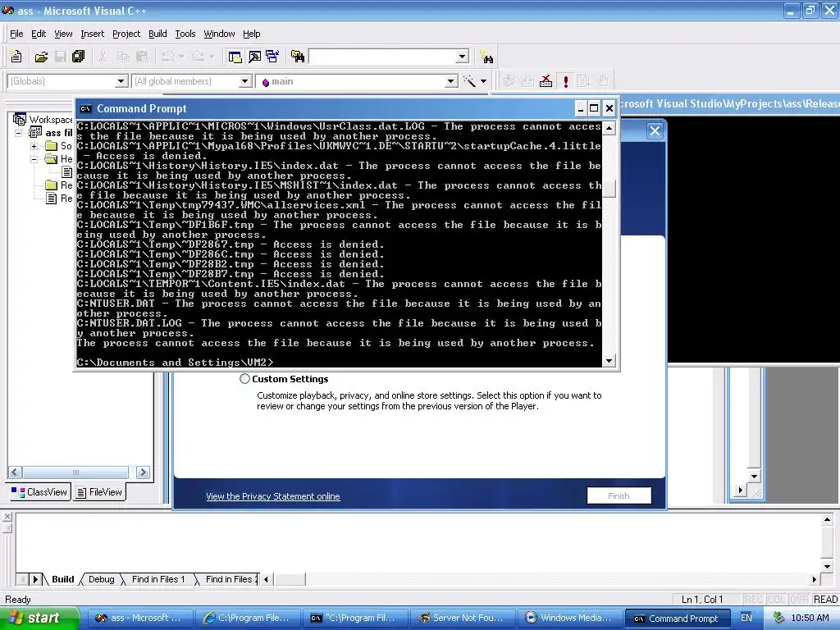Click the Finish button in Media Player setup
This screenshot has height=630, width=840.
coord(619,495)
